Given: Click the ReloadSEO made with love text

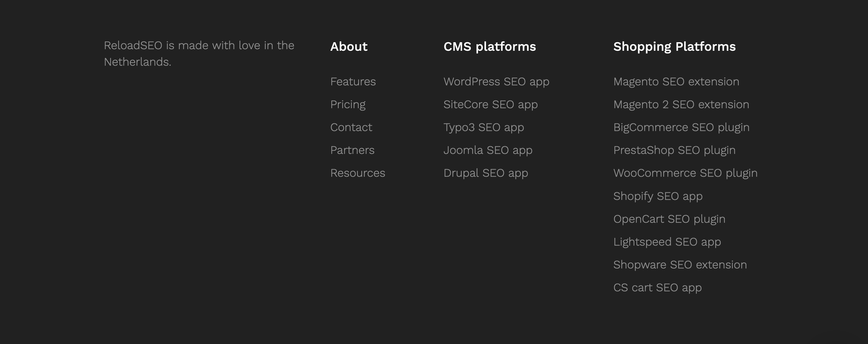Looking at the screenshot, I should click(199, 54).
